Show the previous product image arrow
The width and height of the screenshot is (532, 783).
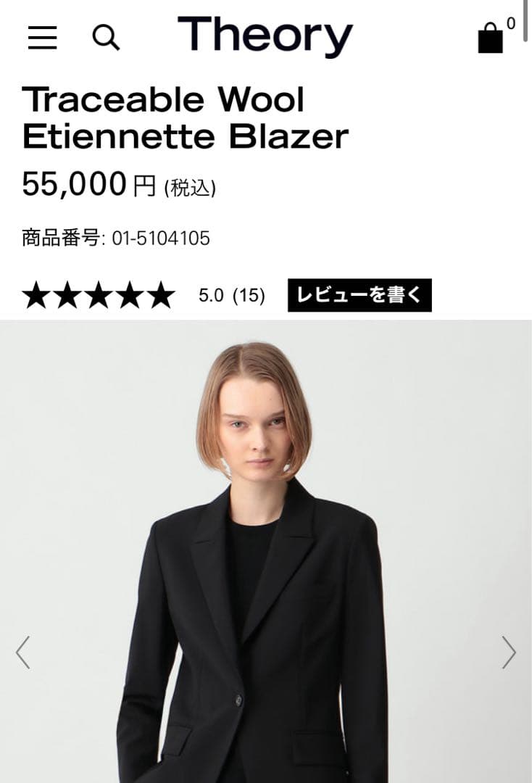click(23, 652)
